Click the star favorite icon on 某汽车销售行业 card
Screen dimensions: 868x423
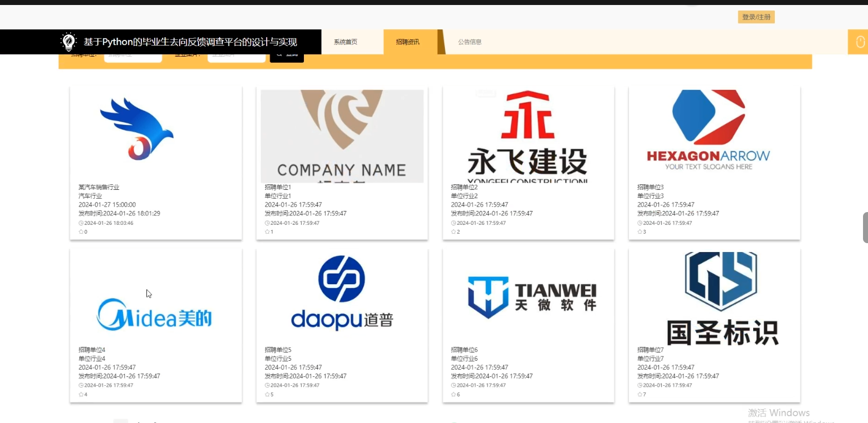(82, 231)
